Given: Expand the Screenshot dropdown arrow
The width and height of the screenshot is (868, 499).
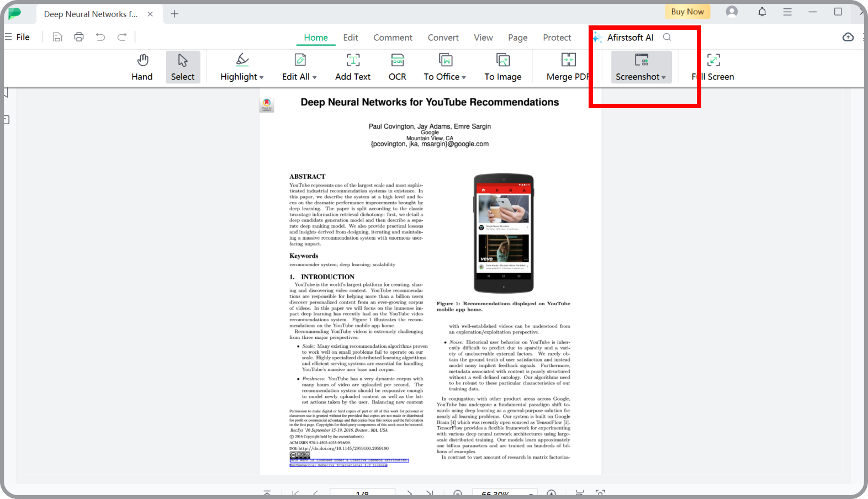Looking at the screenshot, I should pos(664,77).
